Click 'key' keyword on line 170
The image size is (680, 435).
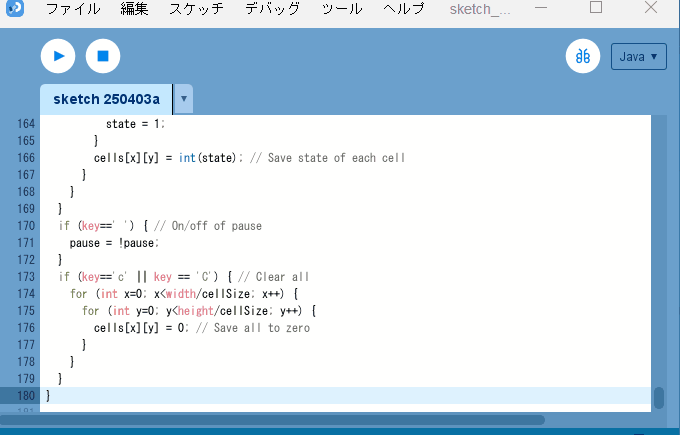click(x=91, y=226)
